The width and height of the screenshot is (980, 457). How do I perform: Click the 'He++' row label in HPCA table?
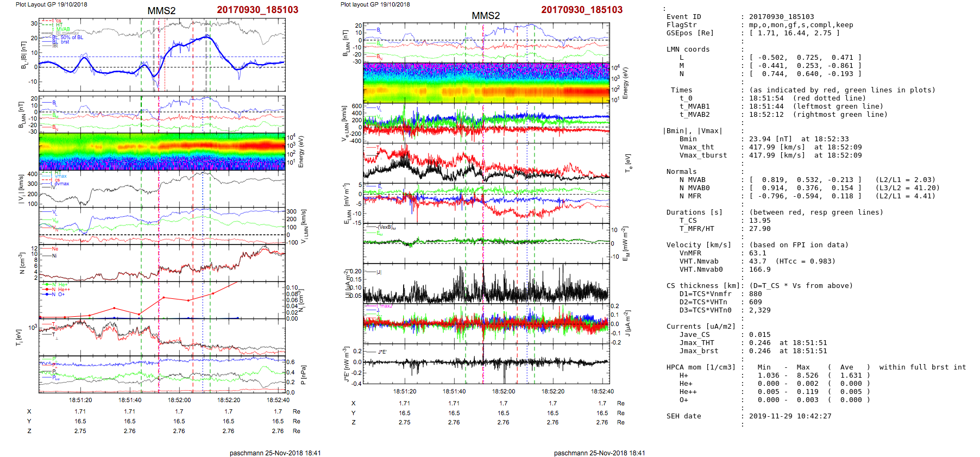click(x=688, y=392)
